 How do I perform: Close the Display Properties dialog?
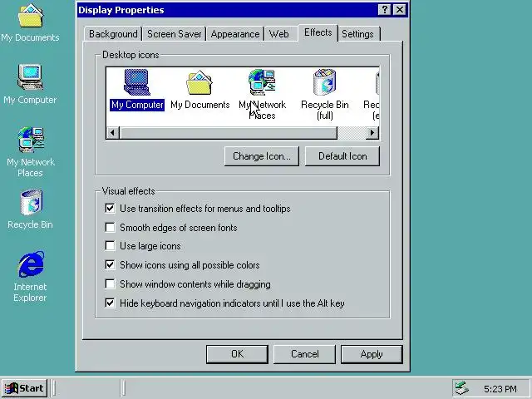point(400,9)
